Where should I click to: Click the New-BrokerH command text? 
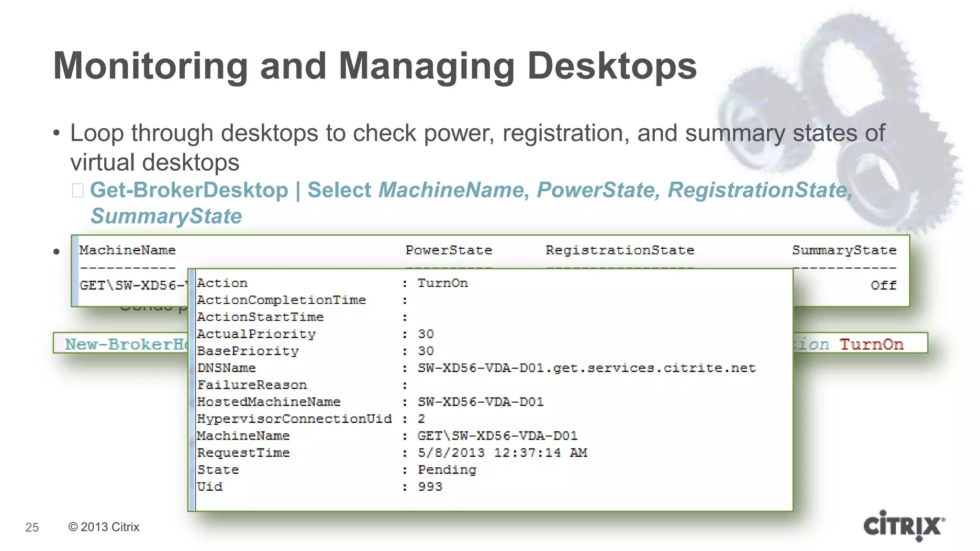pos(126,344)
